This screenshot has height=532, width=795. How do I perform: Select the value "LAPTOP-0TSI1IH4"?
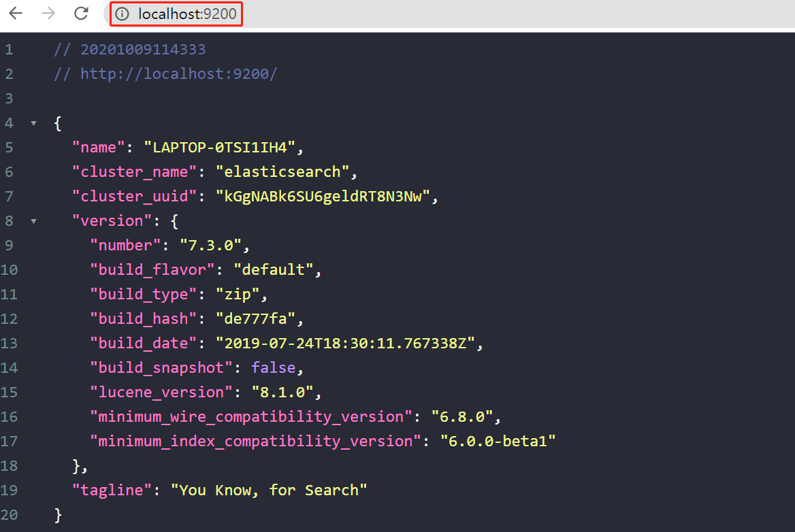(x=220, y=148)
